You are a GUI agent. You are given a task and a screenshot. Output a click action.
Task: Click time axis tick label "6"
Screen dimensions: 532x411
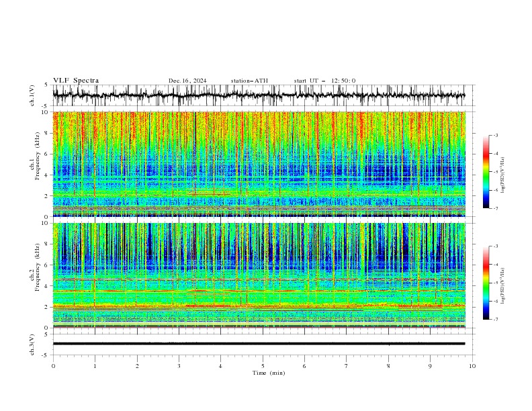point(304,366)
